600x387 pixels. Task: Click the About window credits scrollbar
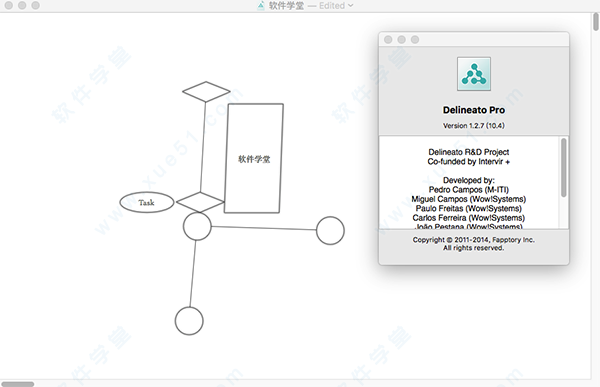coord(564,168)
